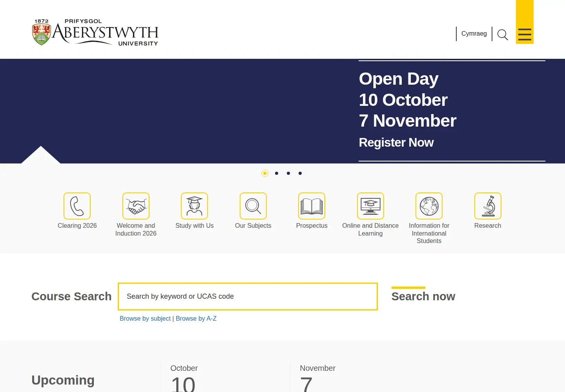Click the Study with Us graduate icon
The width and height of the screenshot is (565, 392).
pyautogui.click(x=194, y=206)
